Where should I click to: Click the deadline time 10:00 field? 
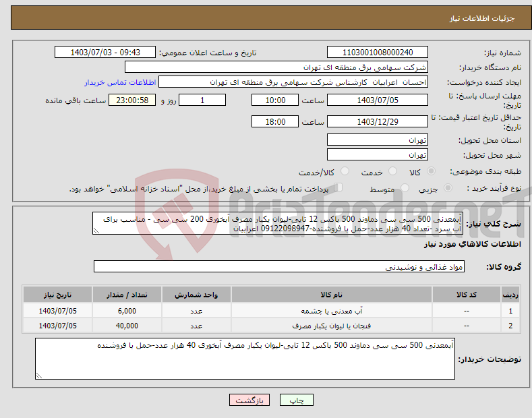[275, 100]
